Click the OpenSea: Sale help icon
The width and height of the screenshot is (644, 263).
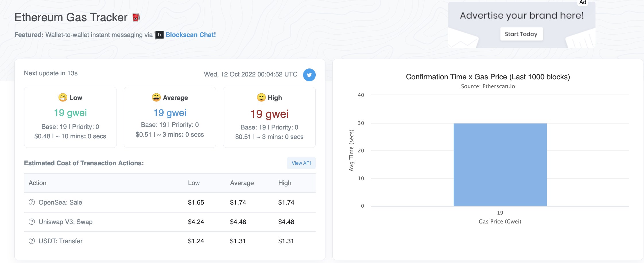[32, 202]
